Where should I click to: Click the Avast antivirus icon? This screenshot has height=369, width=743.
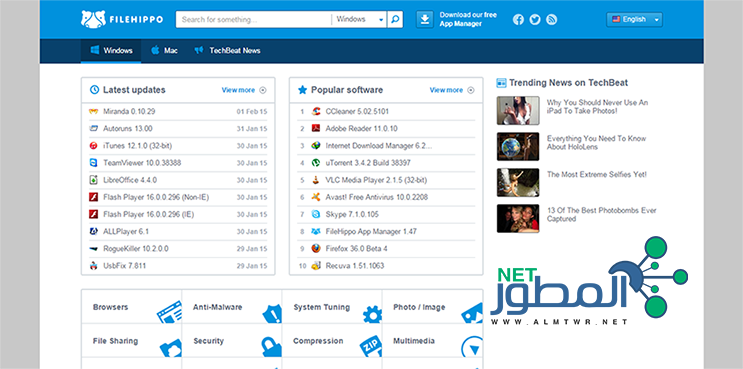pos(316,197)
